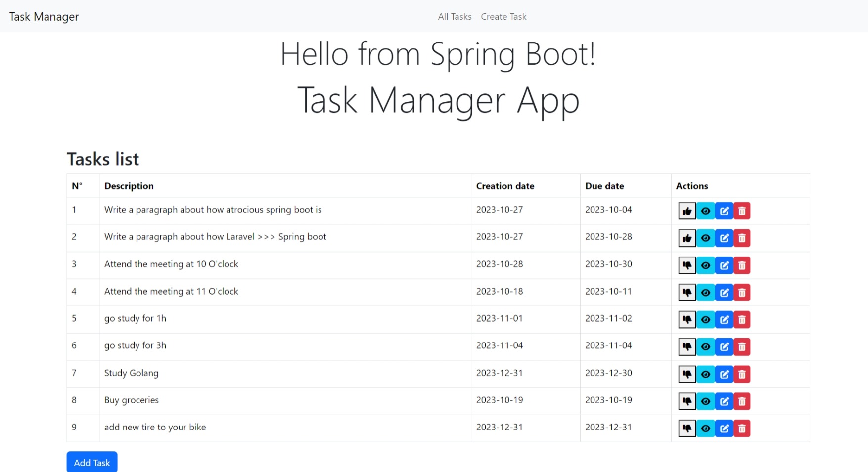Screen dimensions: 868x472
Task: Toggle thumbs-down for bike tire task
Action: 687,429
